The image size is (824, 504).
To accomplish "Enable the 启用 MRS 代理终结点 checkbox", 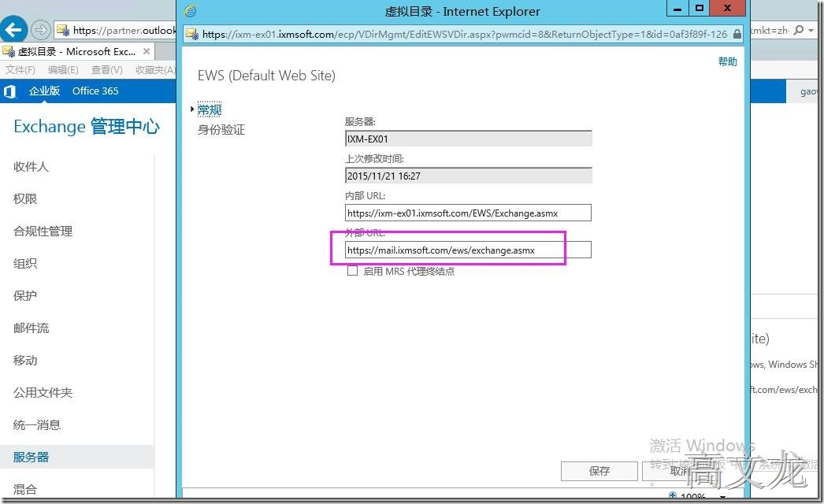I will [353, 271].
